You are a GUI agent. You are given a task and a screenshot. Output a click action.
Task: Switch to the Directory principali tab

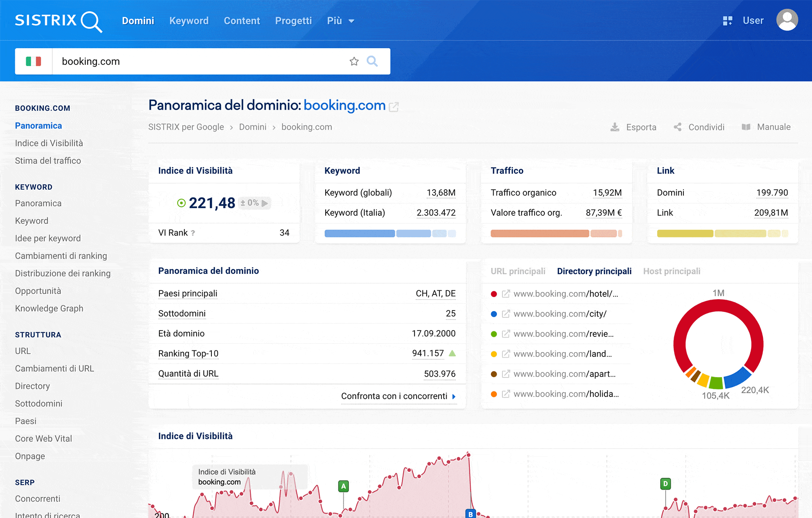tap(594, 271)
